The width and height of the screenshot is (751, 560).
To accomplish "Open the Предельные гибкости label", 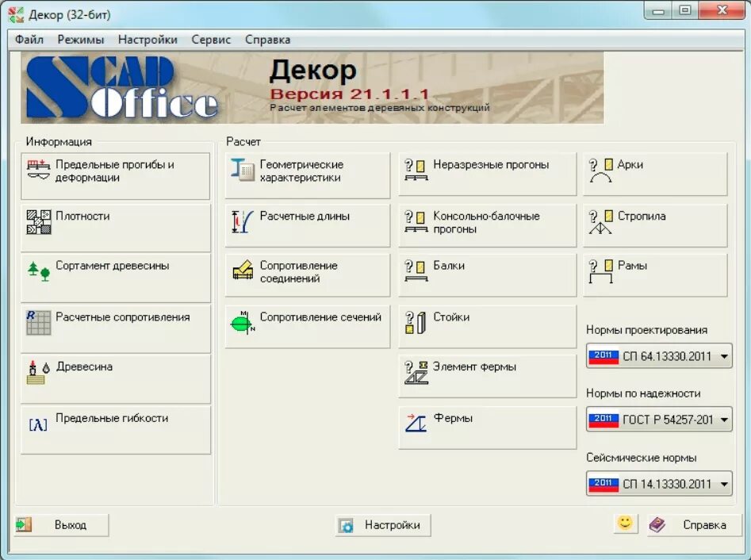I will (112, 418).
